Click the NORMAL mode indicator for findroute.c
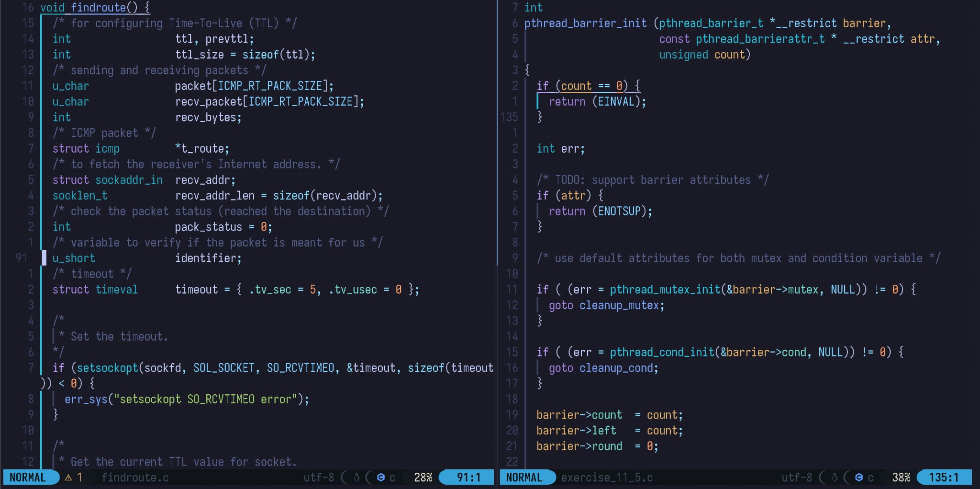 (28, 478)
